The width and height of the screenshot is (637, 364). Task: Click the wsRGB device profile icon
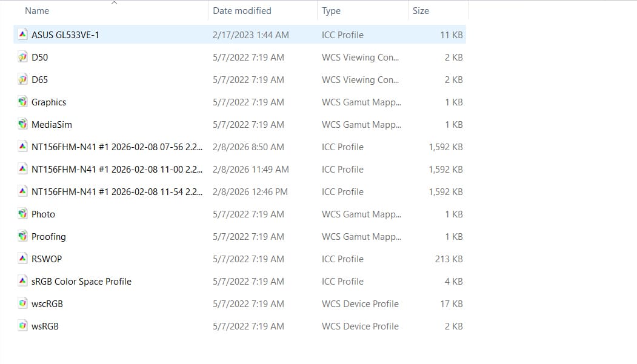click(23, 325)
